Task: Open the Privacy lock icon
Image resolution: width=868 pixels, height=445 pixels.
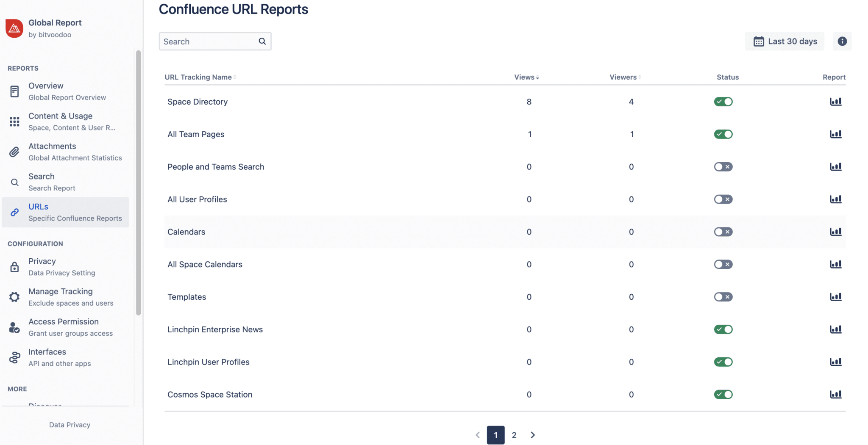Action: pyautogui.click(x=14, y=267)
